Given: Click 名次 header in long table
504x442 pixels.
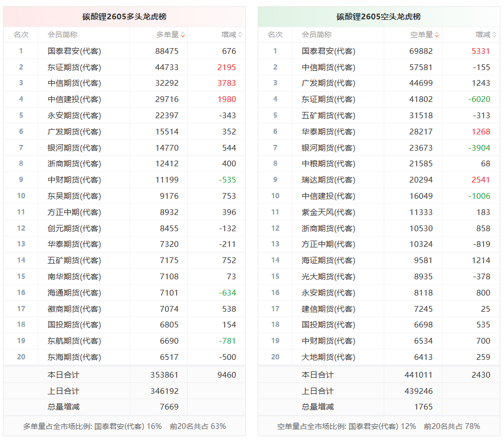Looking at the screenshot, I should tap(21, 35).
